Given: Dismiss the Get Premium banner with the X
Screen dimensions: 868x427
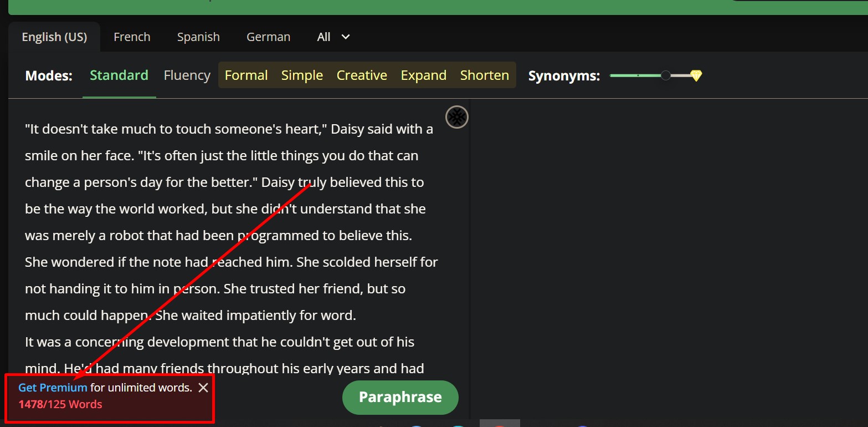Looking at the screenshot, I should point(203,387).
